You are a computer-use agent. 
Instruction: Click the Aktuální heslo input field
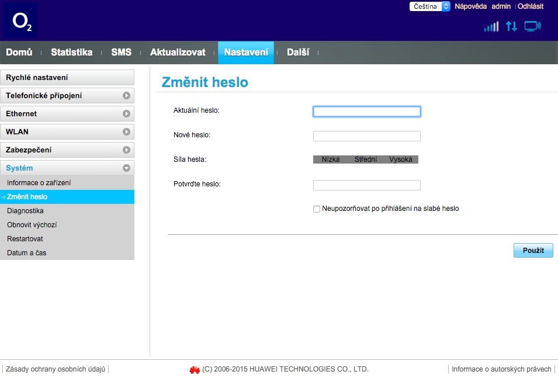pos(367,111)
